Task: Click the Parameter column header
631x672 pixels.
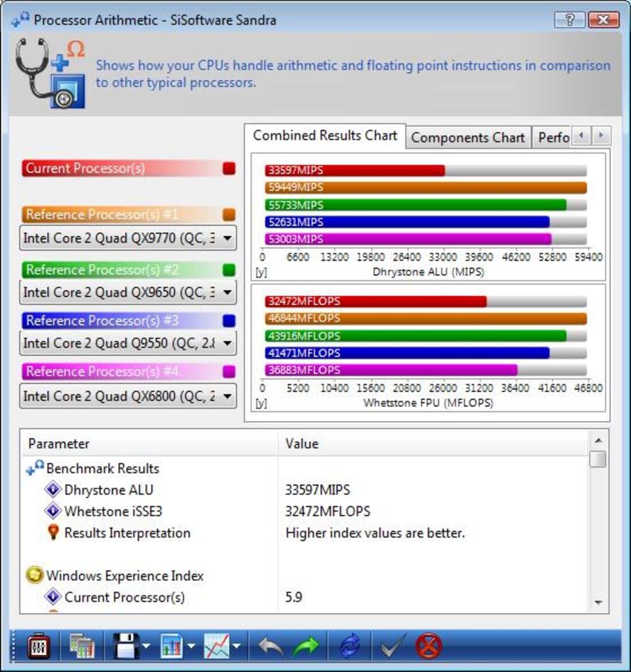Action: tap(149, 443)
